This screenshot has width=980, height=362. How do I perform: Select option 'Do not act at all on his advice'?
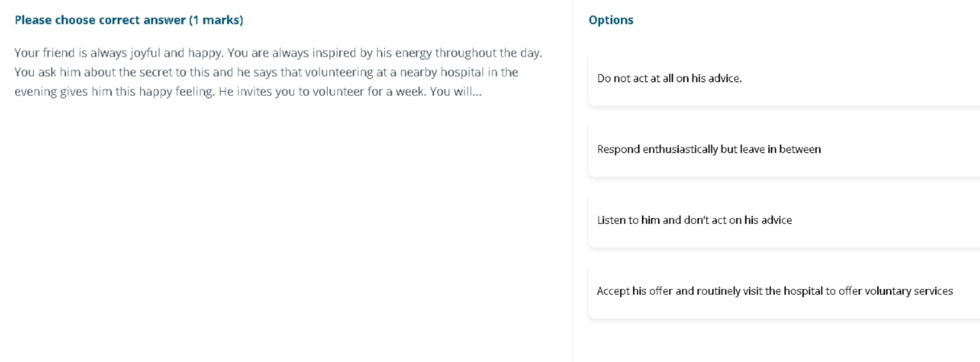click(x=783, y=79)
